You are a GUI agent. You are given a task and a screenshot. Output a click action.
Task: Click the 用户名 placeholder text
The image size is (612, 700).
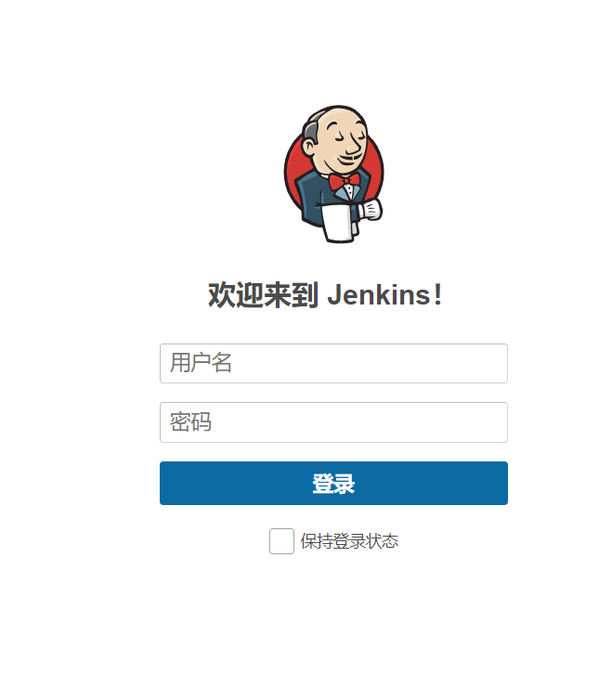tap(201, 362)
